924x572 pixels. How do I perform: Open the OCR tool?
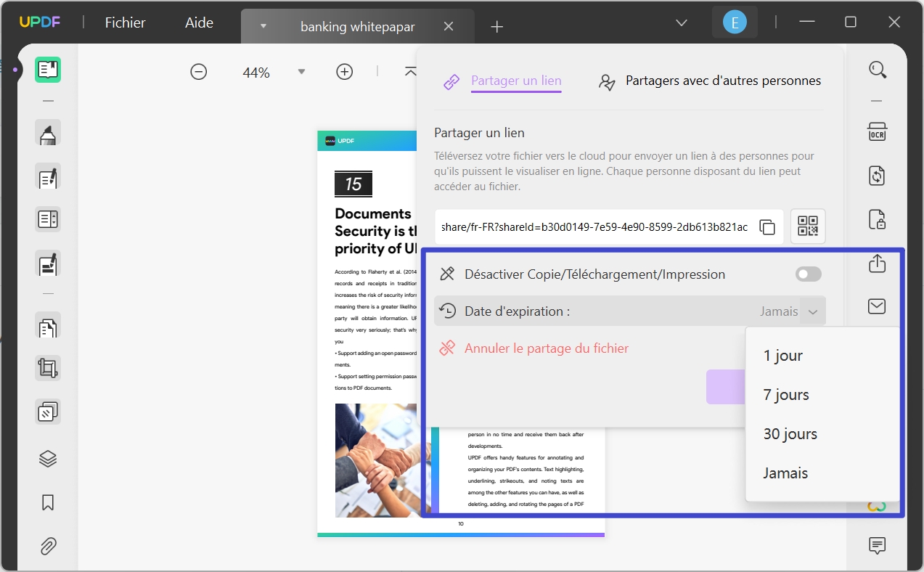coord(877,131)
